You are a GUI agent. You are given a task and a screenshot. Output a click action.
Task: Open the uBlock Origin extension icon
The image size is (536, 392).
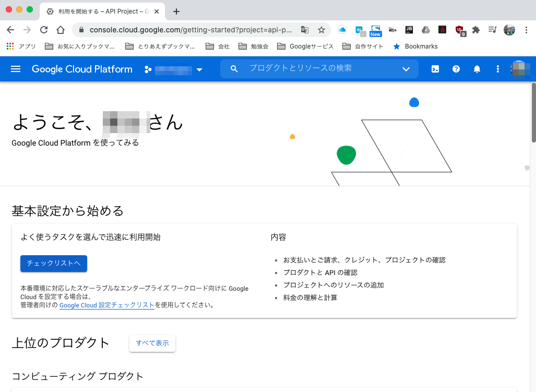(458, 30)
